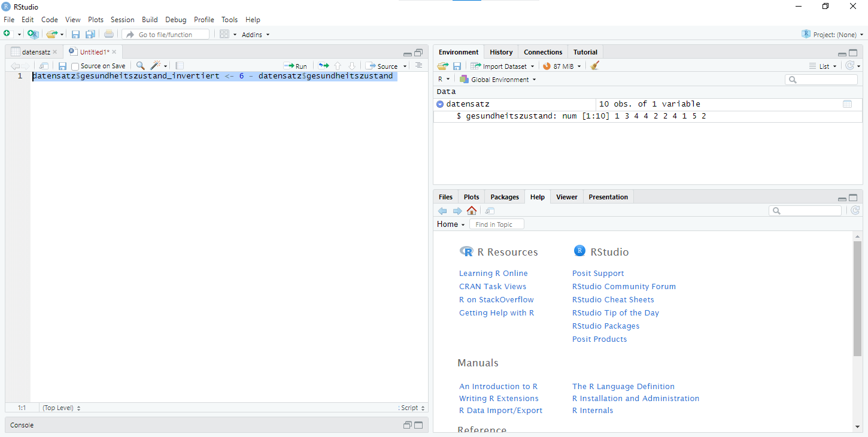The width and height of the screenshot is (868, 437).
Task: Open the Home dropdown in Help pane
Action: [x=451, y=224]
